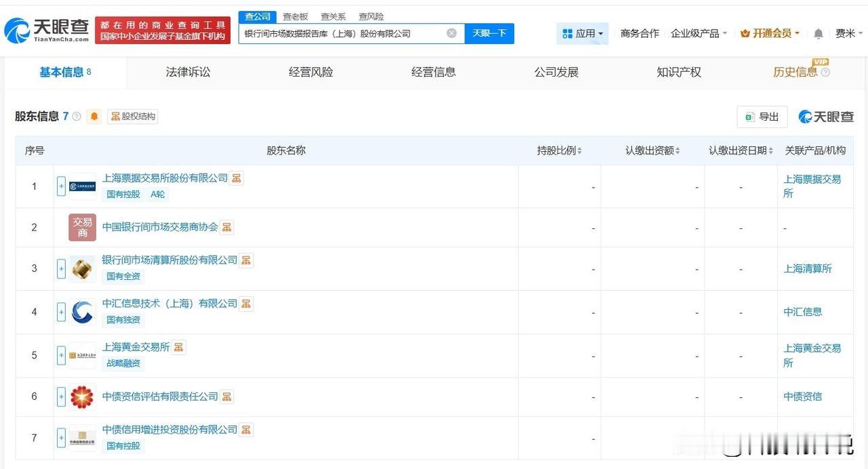Open equity structure icon for 上海黄金交易所
868x469 pixels.
click(178, 347)
